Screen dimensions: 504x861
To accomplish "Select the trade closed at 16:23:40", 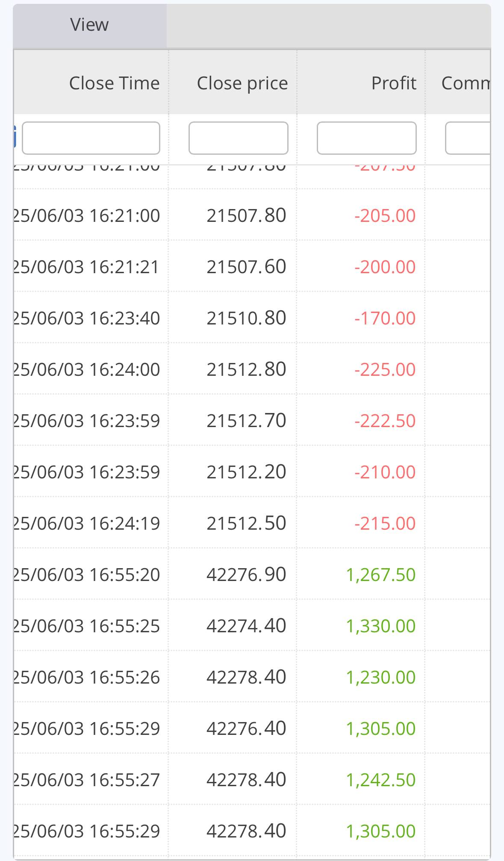I will tap(87, 318).
